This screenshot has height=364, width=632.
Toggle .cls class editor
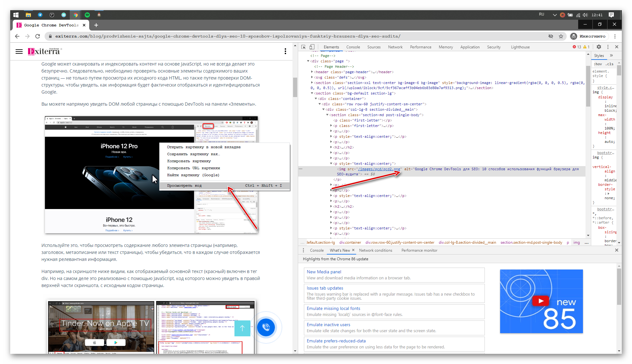pos(609,64)
